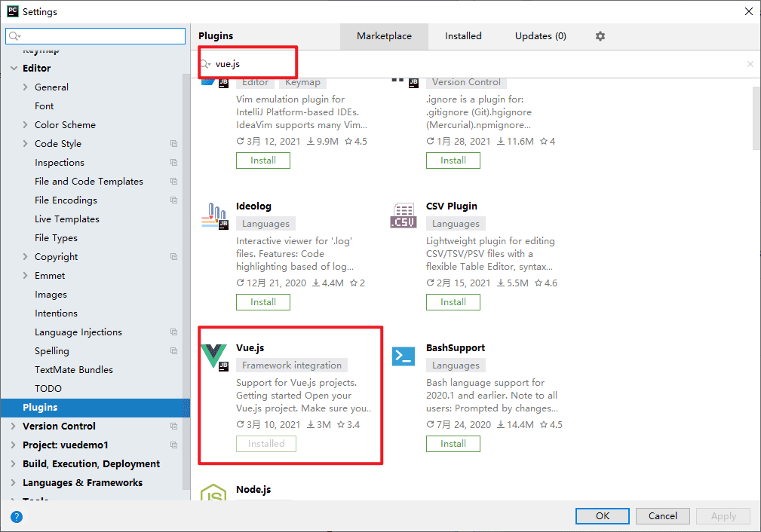The height and width of the screenshot is (532, 761).
Task: Open the Vue.js plugin title
Action: [x=250, y=347]
